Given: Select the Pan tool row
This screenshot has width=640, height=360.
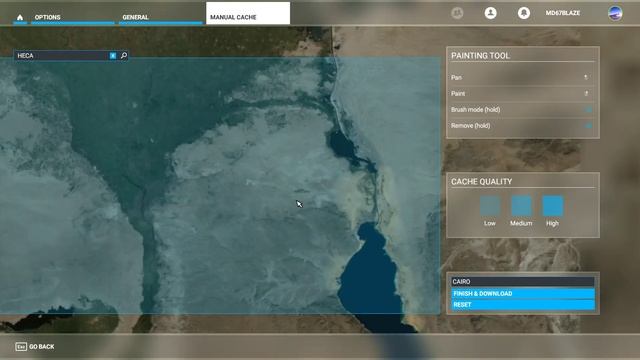Looking at the screenshot, I should (522, 78).
